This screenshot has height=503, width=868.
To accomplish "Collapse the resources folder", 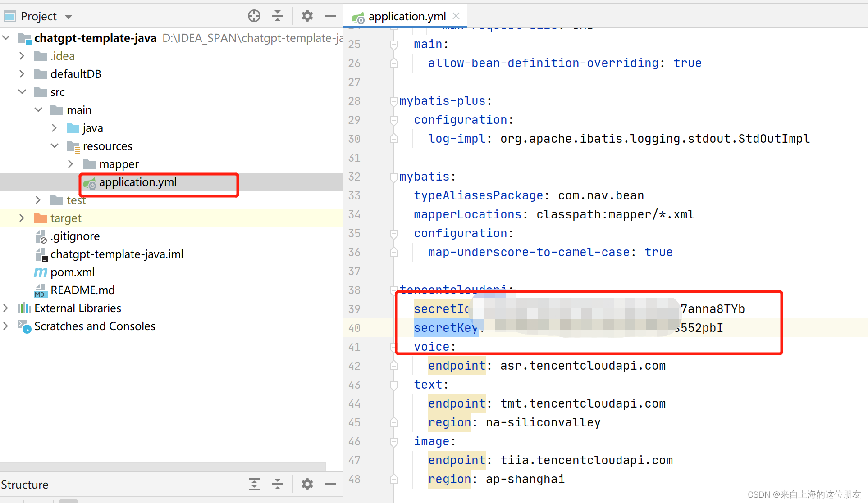I will coord(55,146).
